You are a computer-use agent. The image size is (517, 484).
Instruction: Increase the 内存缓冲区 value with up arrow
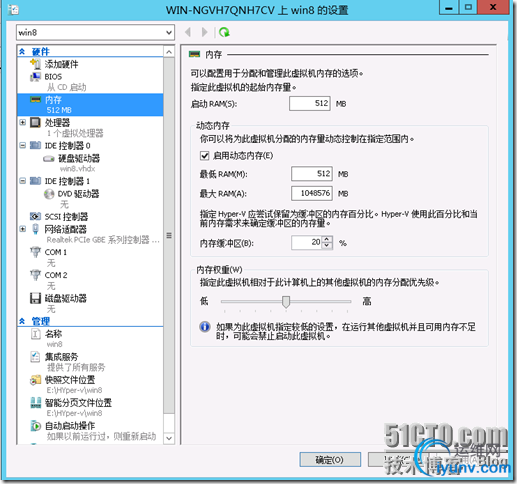(327, 239)
